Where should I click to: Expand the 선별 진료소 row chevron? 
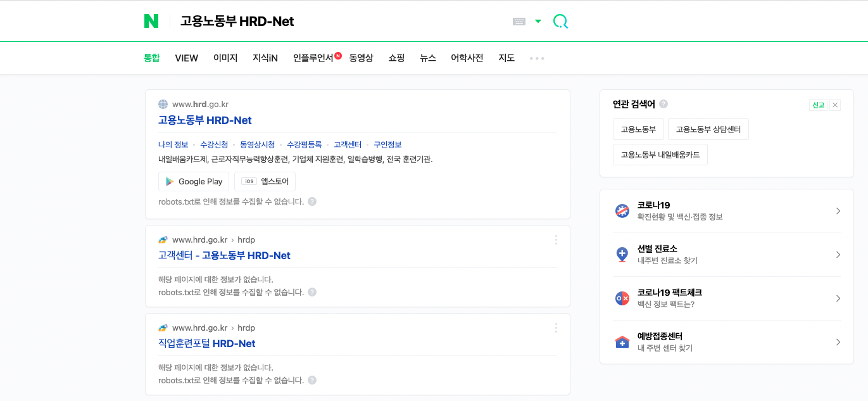click(x=838, y=255)
